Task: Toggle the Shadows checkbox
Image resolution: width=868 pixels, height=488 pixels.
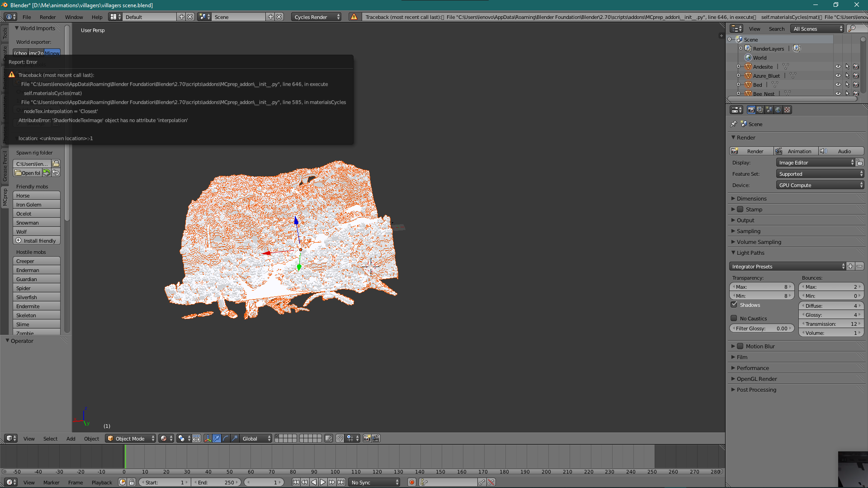Action: point(734,305)
